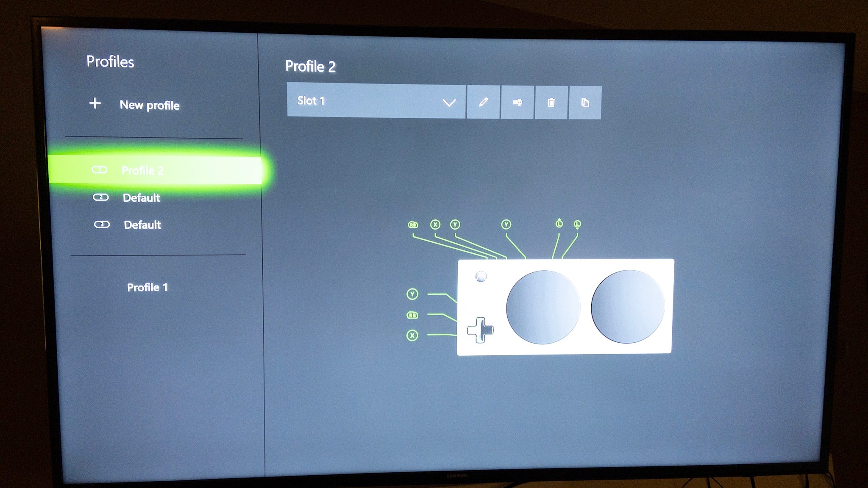Viewport: 868px width, 488px height.
Task: Click New profile to create one
Action: click(x=139, y=105)
